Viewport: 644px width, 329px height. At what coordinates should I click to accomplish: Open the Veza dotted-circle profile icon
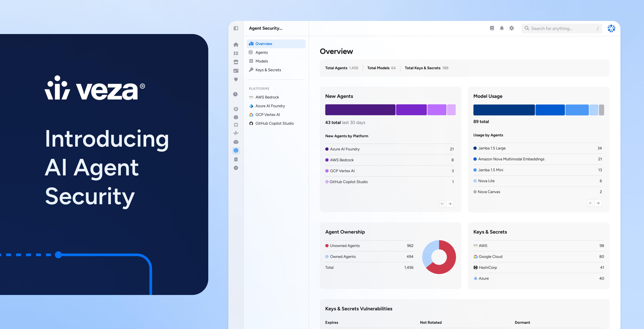(x=611, y=28)
